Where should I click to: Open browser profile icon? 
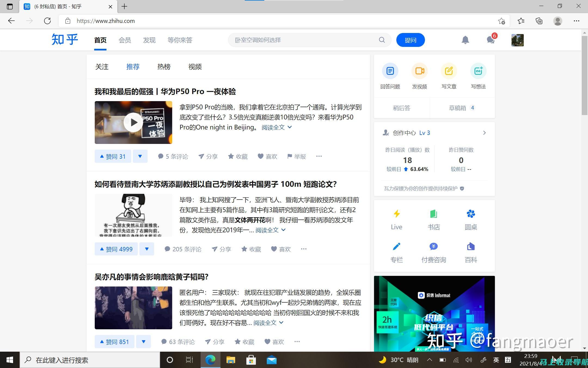click(x=558, y=21)
